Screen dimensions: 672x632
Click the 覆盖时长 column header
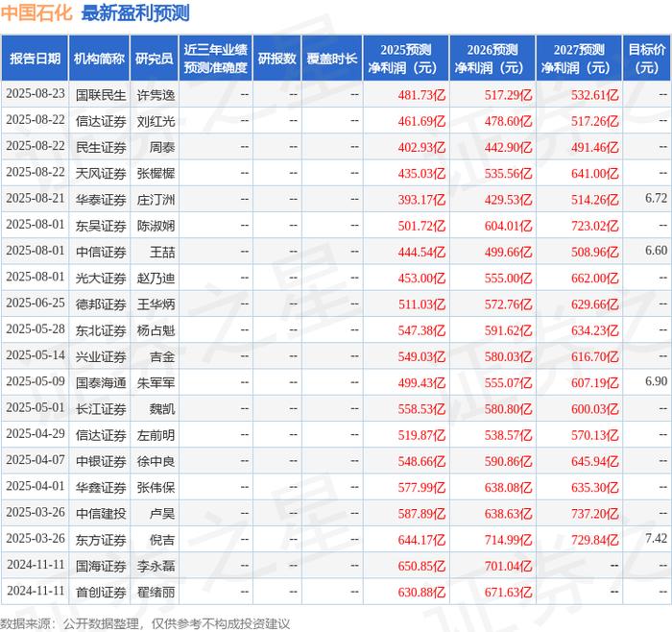click(x=332, y=59)
